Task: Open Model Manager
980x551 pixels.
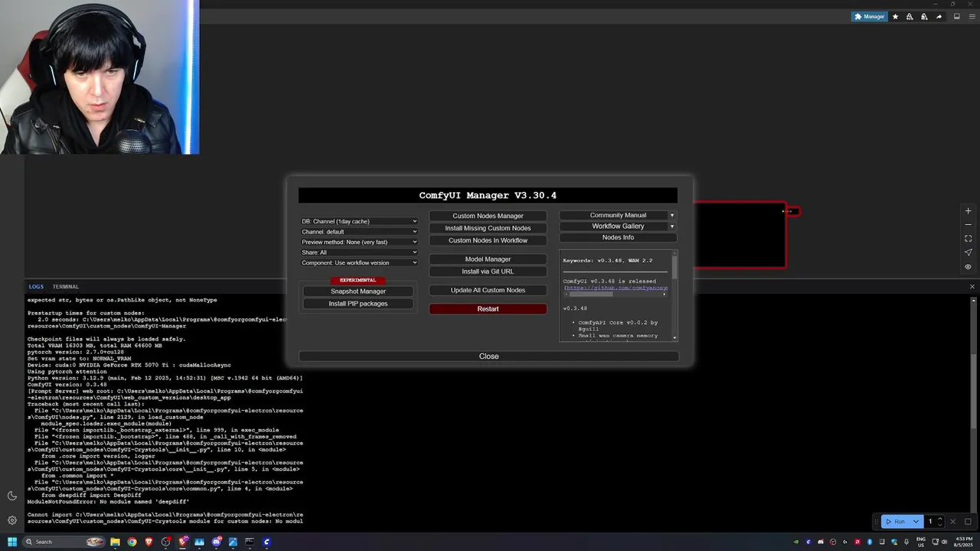Action: coord(488,259)
